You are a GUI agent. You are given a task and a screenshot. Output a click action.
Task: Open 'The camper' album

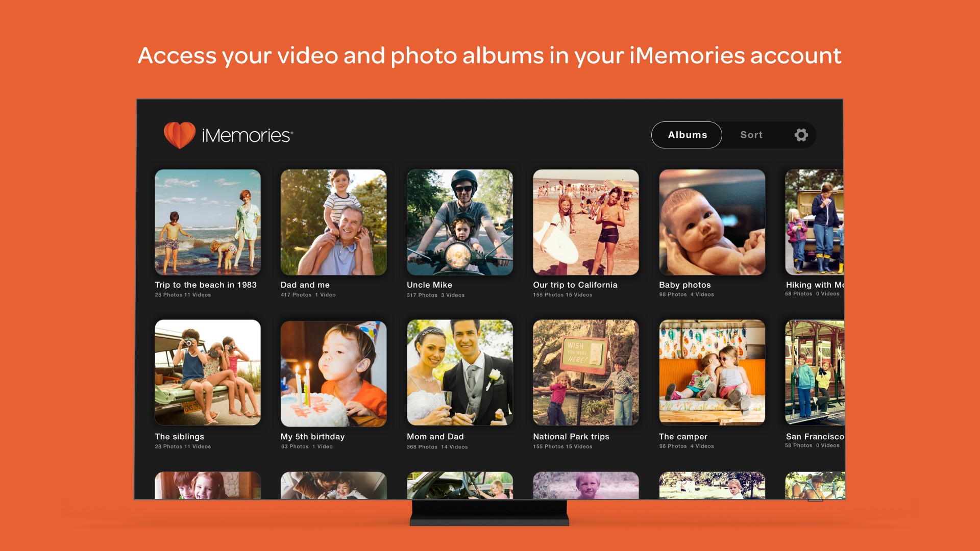pyautogui.click(x=712, y=373)
